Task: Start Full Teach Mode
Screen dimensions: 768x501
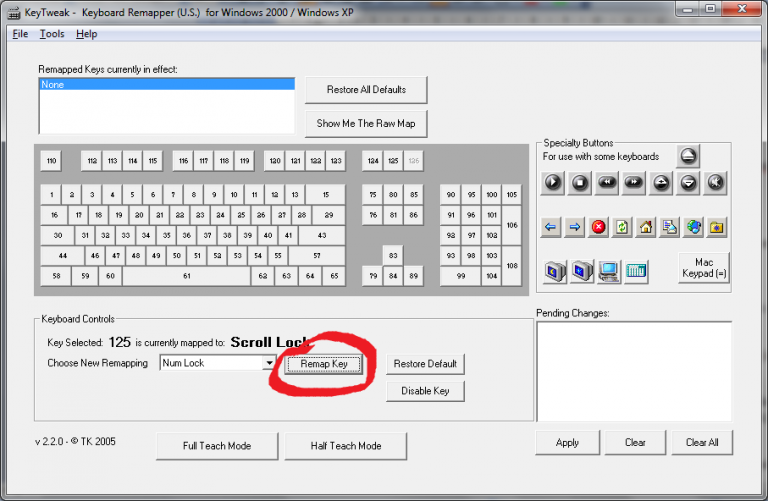Action: coord(217,445)
